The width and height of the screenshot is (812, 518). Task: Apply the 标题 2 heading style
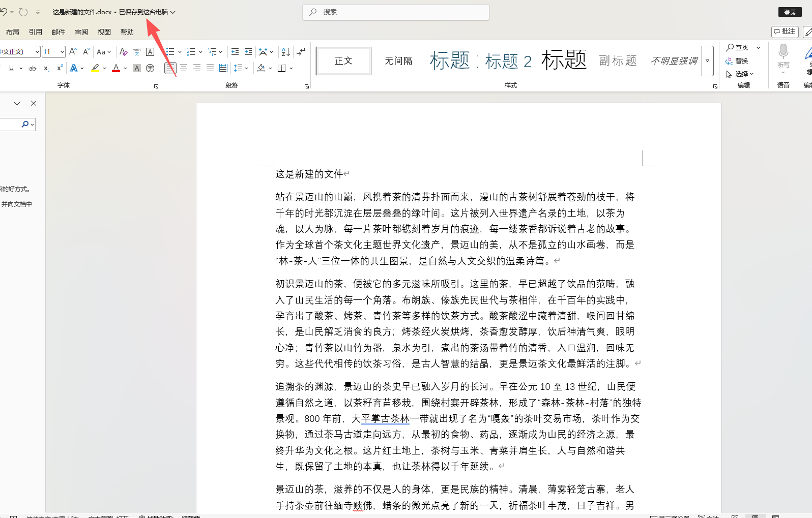(508, 61)
